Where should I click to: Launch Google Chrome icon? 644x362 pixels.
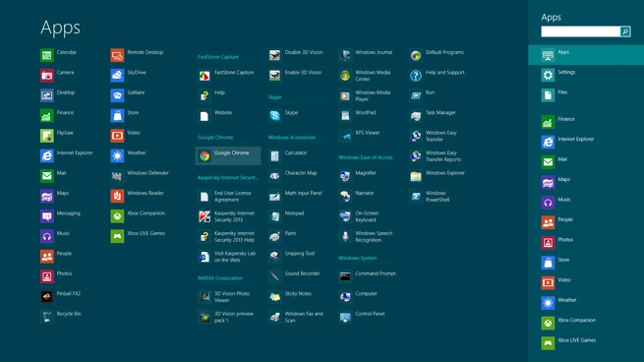[x=205, y=155]
